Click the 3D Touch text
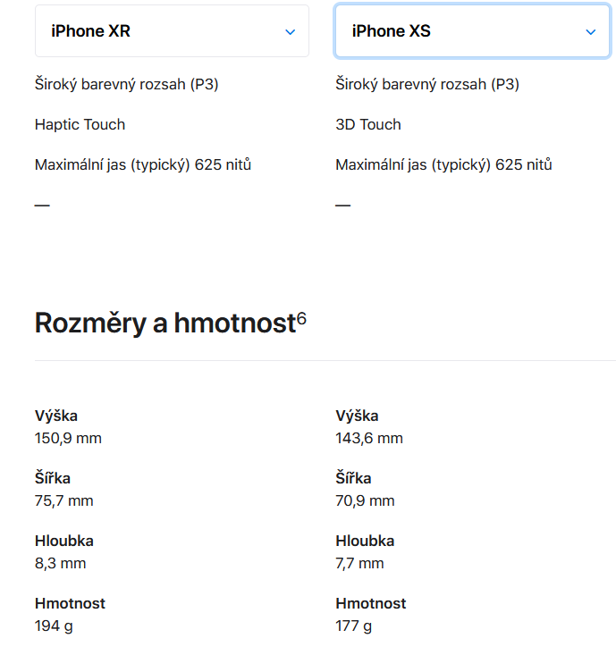The height and width of the screenshot is (672, 616). 368,124
